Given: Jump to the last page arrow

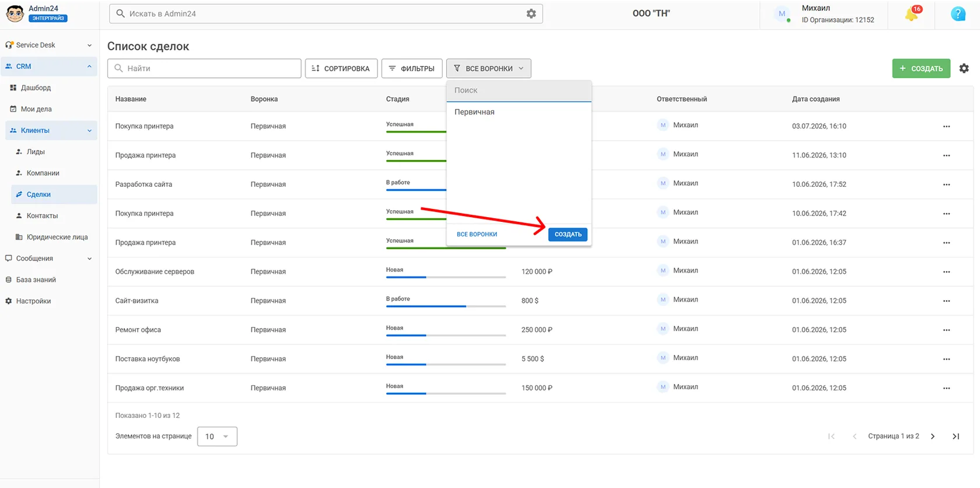Looking at the screenshot, I should [x=956, y=436].
